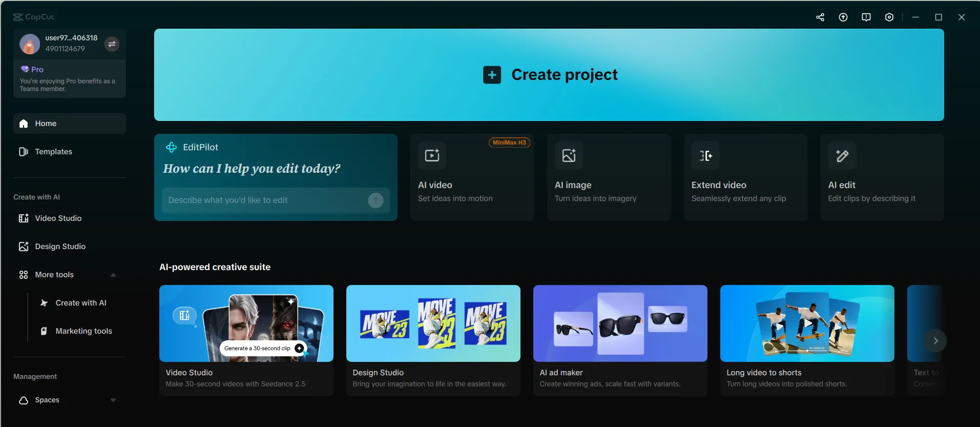Click the Marketing tools icon
Image resolution: width=980 pixels, height=427 pixels.
coord(44,331)
